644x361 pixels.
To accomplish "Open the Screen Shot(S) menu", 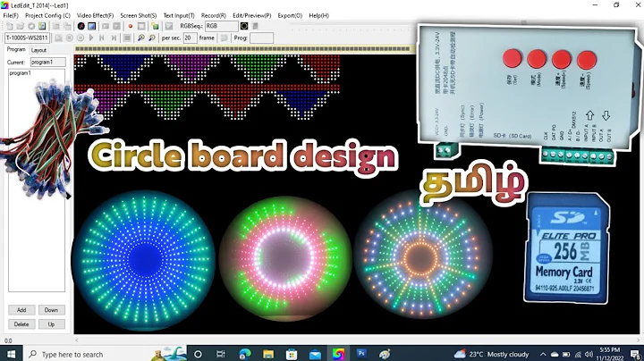I will 139,15.
